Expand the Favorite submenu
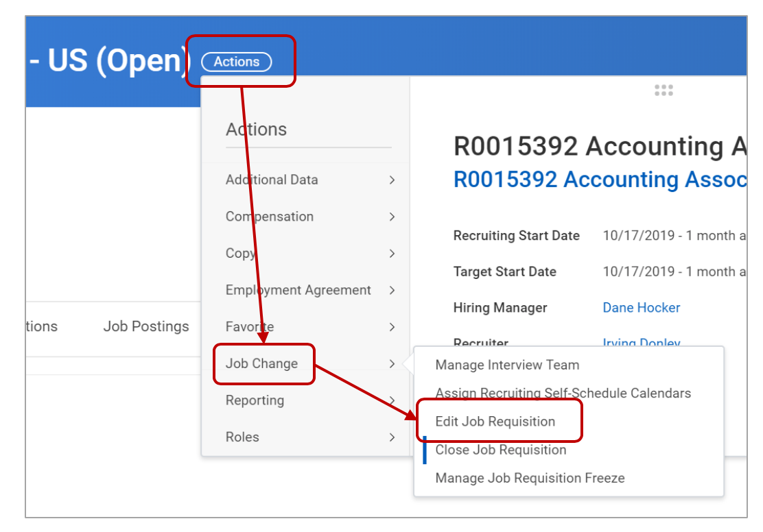Screen dimensions: 763x532 248,327
